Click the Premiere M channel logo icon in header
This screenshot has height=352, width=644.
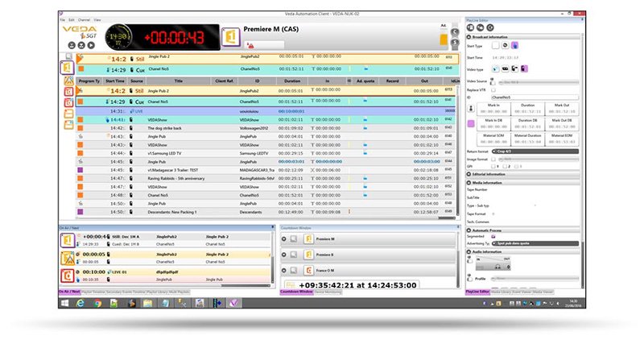(231, 37)
